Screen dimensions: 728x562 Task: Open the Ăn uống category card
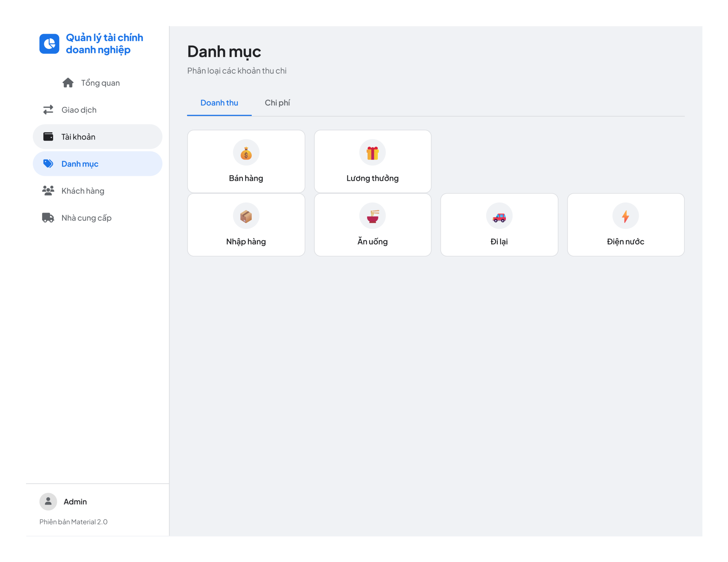coord(372,225)
